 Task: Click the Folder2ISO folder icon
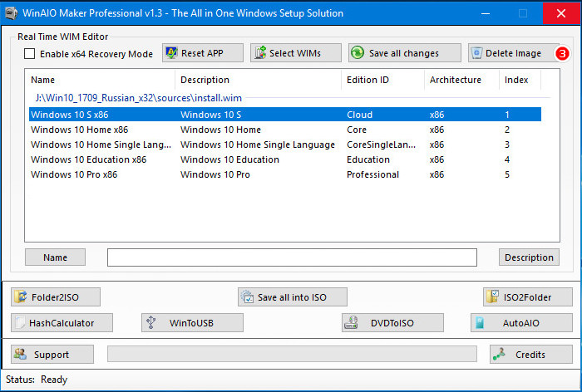21,296
